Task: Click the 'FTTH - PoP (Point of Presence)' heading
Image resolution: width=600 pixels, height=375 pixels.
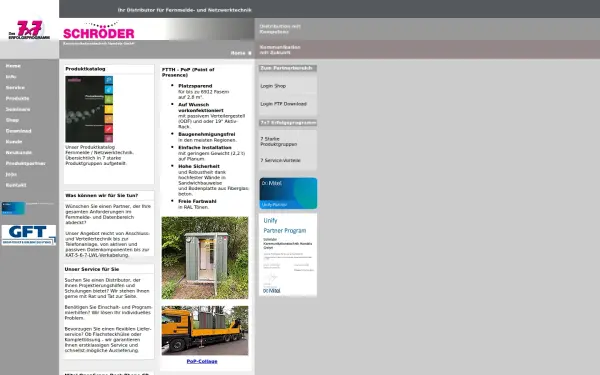Action: click(x=188, y=72)
